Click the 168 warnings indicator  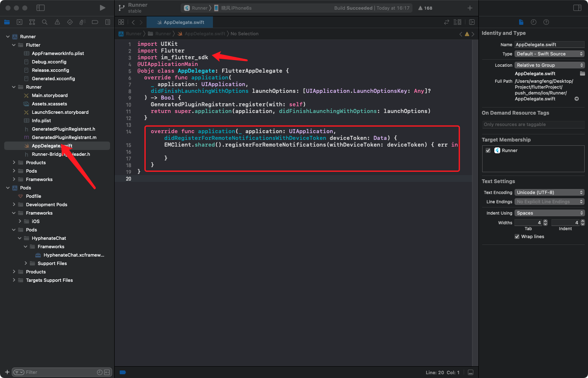(425, 8)
